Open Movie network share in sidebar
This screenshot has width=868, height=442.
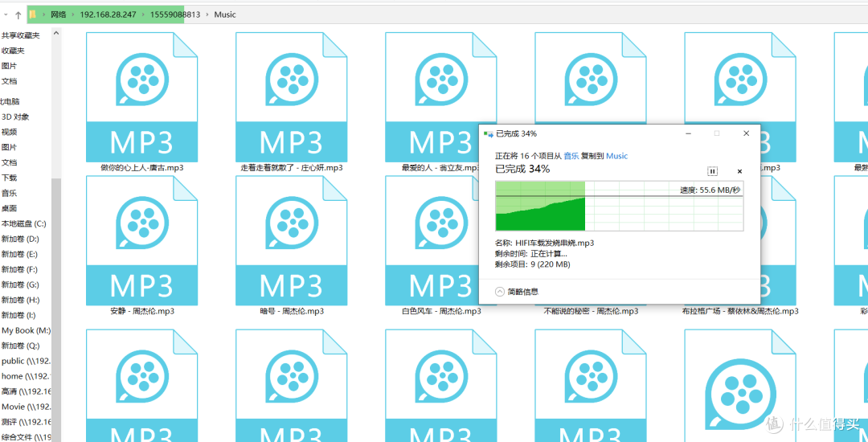(26, 407)
